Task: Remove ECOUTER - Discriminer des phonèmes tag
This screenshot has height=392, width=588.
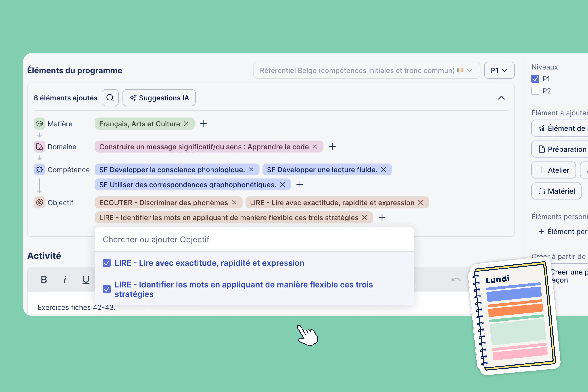Action: (x=234, y=202)
